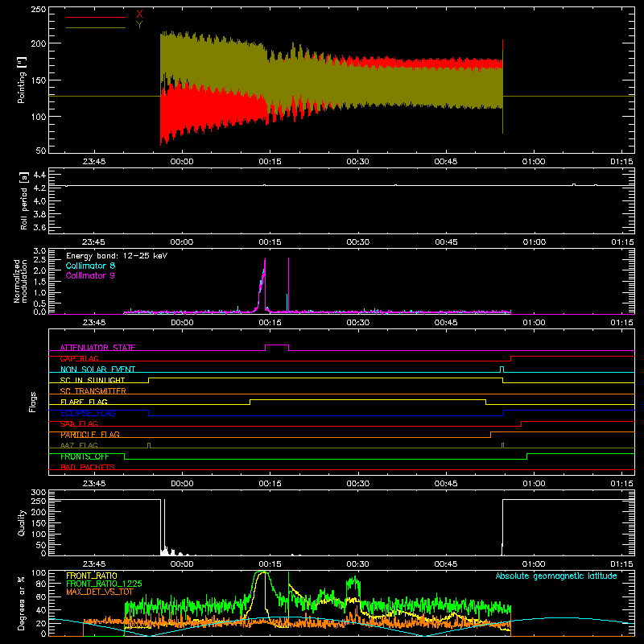
Task: Click the ECLIPSE_FLAG label
Action: point(88,413)
